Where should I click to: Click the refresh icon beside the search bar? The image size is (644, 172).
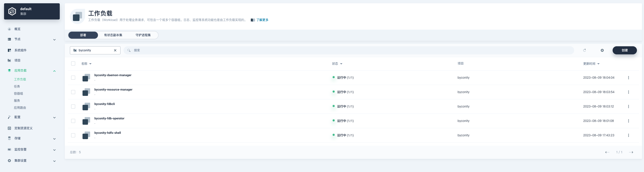click(x=584, y=50)
